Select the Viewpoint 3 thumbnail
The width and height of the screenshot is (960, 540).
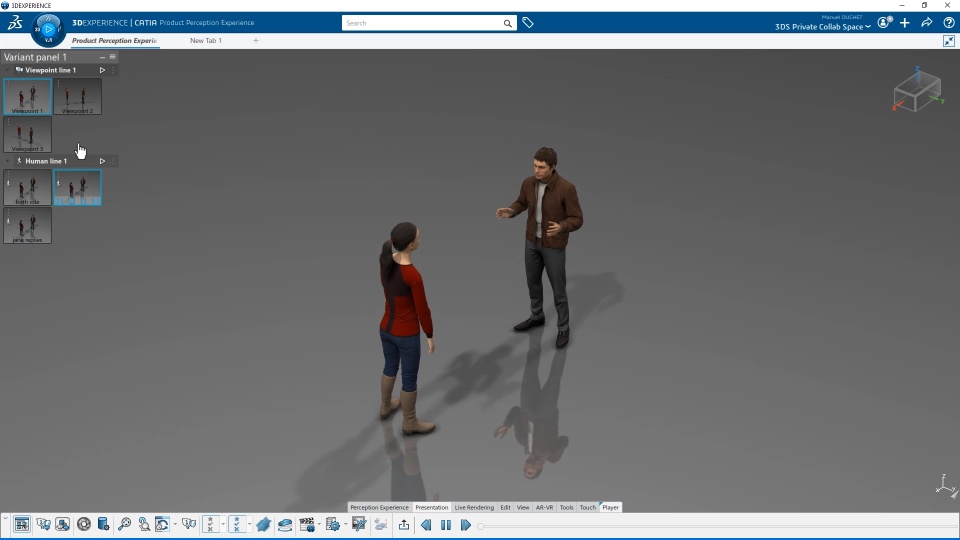[28, 134]
